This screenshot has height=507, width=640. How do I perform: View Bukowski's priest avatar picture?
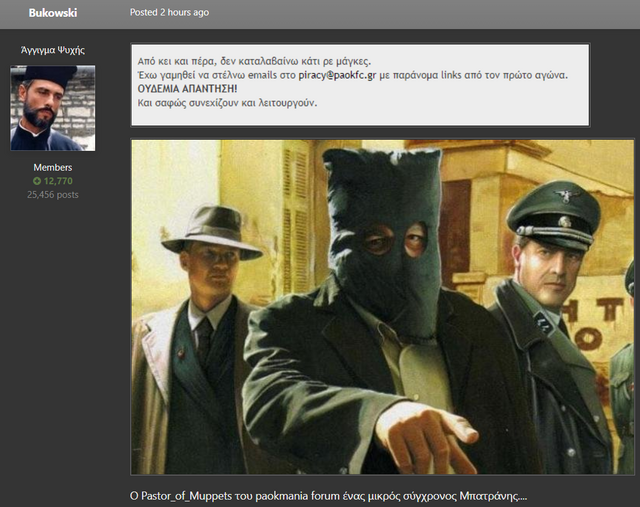pyautogui.click(x=53, y=108)
